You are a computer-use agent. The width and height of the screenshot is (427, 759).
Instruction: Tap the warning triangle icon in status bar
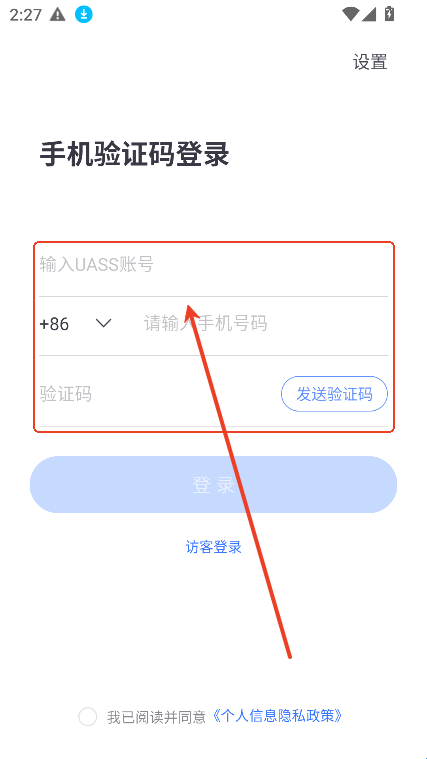tap(58, 15)
